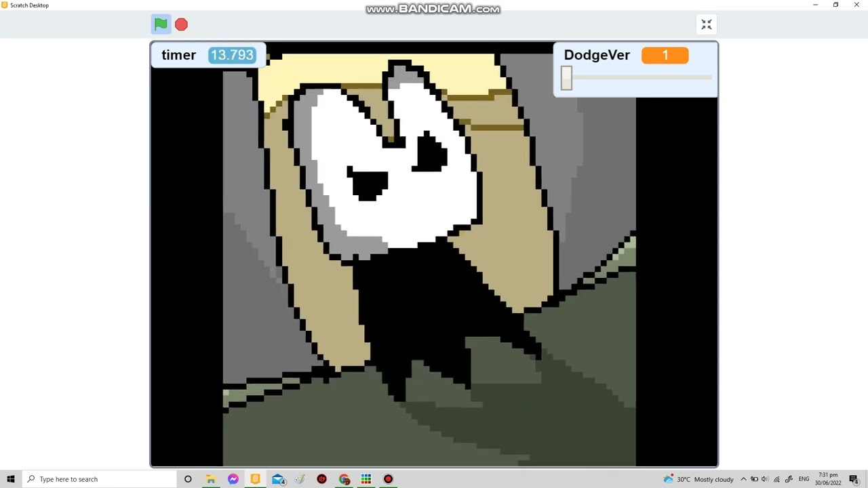Open battery status in tray

(x=754, y=479)
